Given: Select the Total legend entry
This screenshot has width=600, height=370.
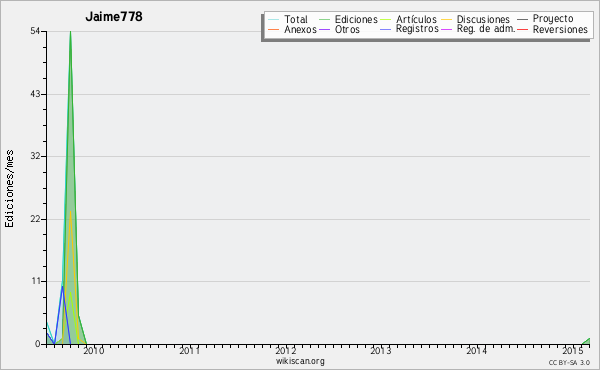Looking at the screenshot, I should click(295, 19).
